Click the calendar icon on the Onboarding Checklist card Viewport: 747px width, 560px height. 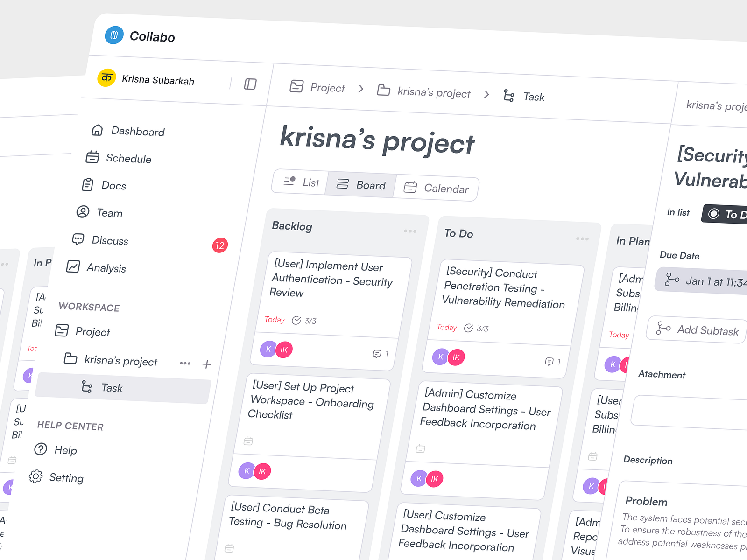pyautogui.click(x=249, y=441)
